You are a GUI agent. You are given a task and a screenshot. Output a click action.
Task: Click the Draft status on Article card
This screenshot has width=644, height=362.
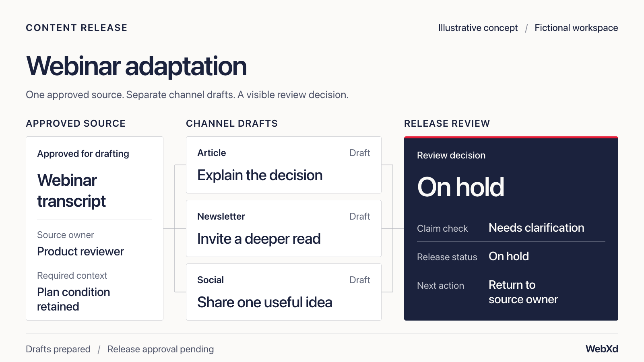click(360, 153)
